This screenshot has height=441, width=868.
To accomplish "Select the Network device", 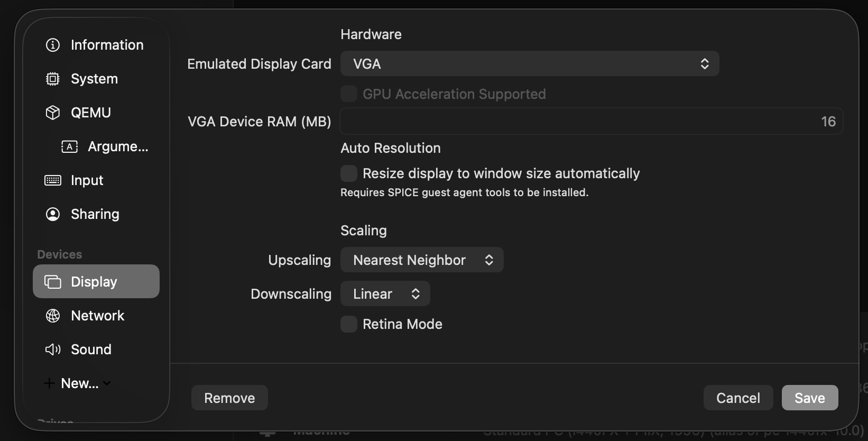I will click(96, 316).
